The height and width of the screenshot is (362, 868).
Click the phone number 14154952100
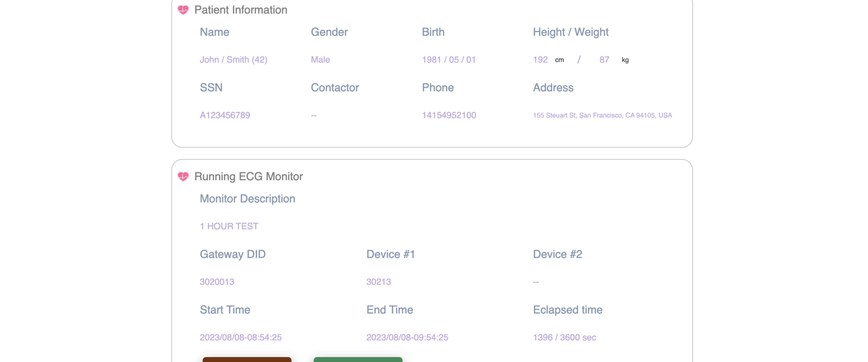point(449,115)
